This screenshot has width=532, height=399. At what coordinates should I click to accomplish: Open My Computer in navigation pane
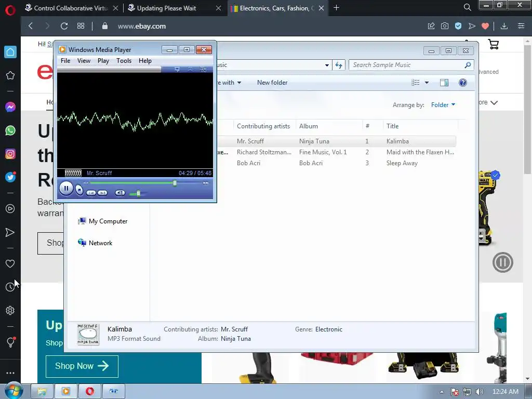pos(103,221)
